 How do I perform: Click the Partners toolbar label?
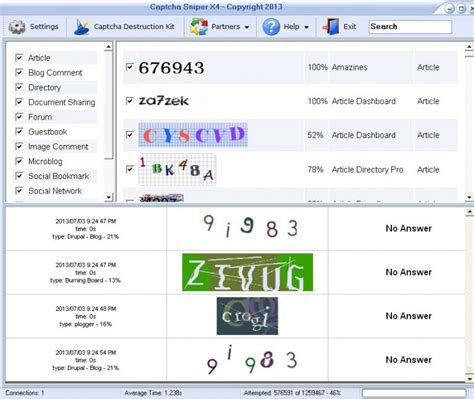pos(226,27)
